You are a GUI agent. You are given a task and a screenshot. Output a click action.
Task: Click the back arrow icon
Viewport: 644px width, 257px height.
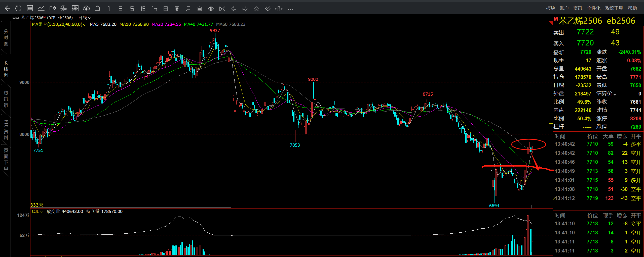tap(8, 9)
